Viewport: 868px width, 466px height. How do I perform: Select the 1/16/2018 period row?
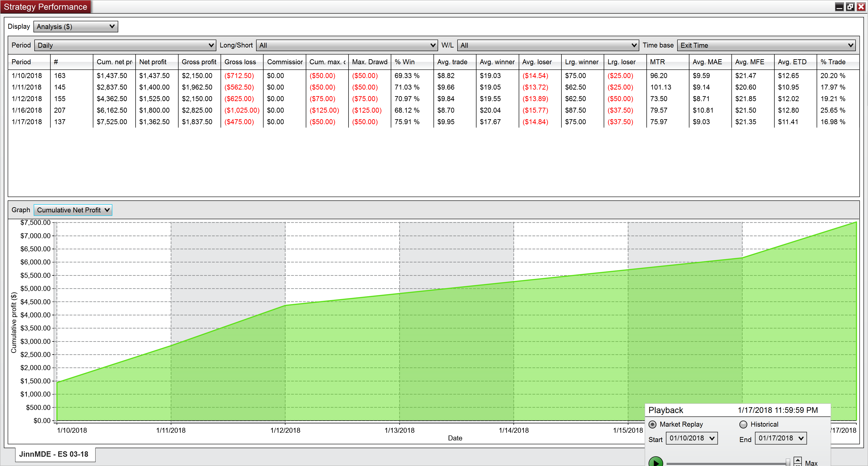click(434, 110)
